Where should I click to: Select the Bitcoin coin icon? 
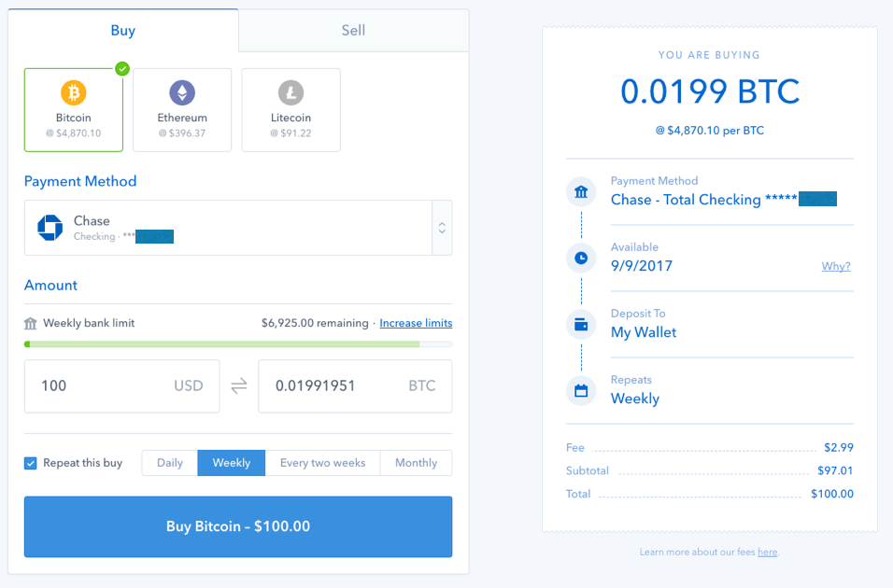tap(74, 92)
